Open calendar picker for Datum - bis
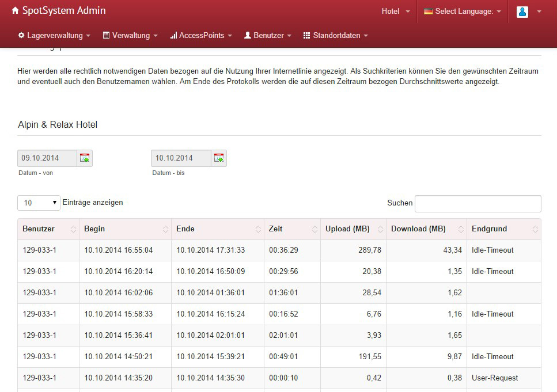The image size is (557, 392). [x=219, y=158]
